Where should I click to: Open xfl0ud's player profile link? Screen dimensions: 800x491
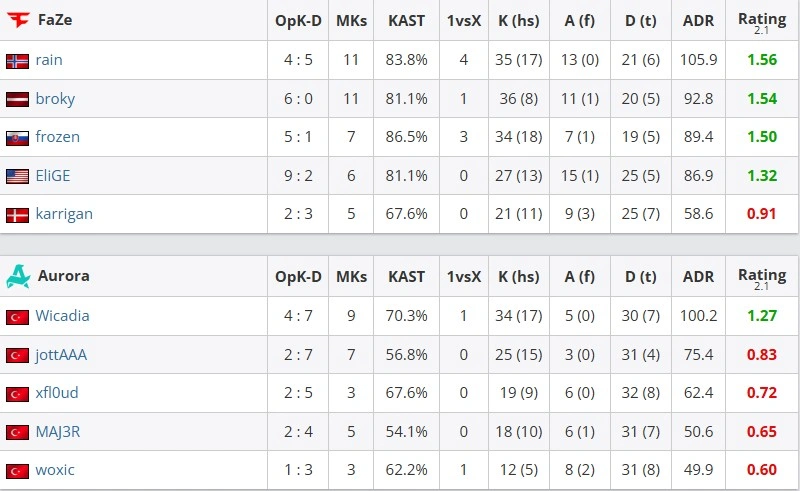(57, 392)
